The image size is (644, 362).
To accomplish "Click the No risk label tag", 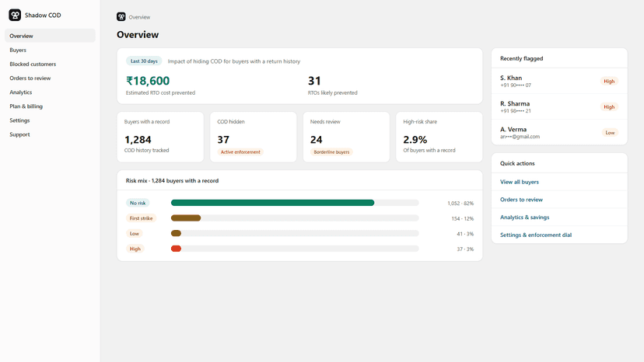I will 138,203.
